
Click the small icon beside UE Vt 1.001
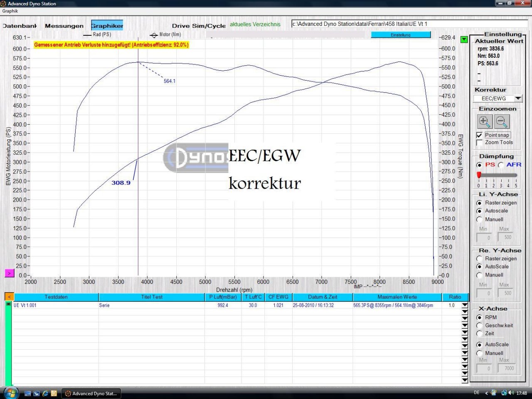pyautogui.click(x=8, y=305)
